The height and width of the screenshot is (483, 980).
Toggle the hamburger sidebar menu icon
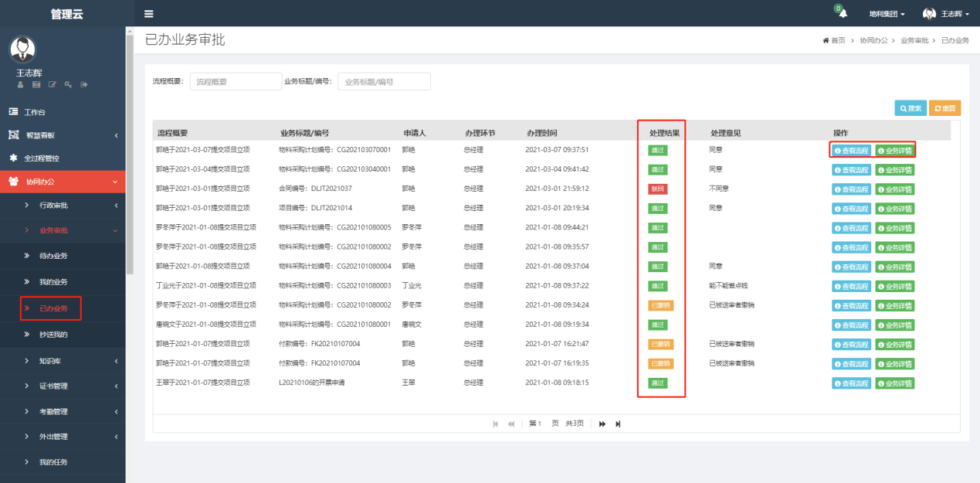pos(149,14)
